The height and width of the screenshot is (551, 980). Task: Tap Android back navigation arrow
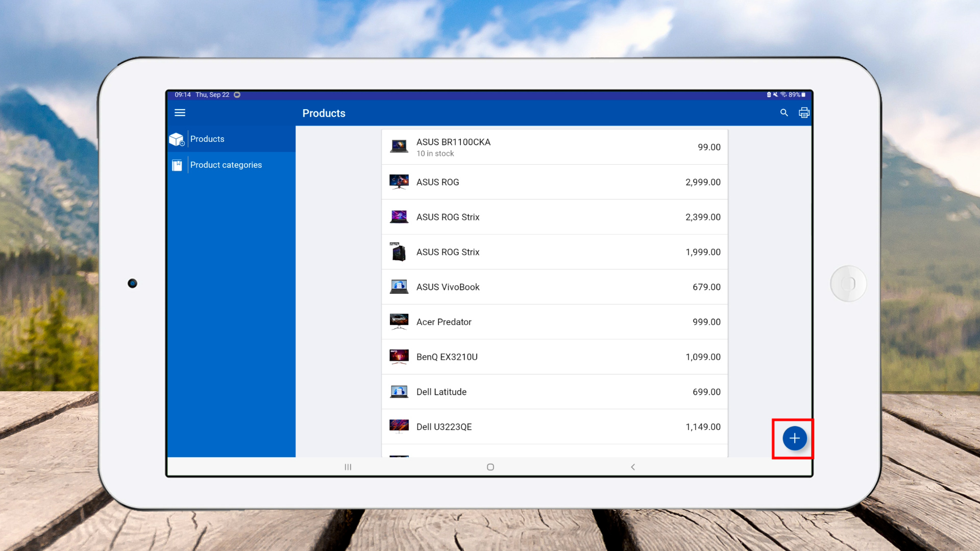tap(633, 467)
